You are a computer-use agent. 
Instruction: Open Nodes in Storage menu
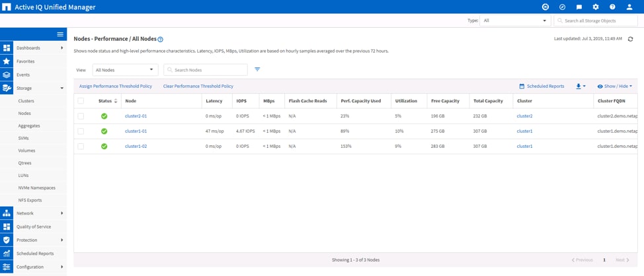point(24,113)
